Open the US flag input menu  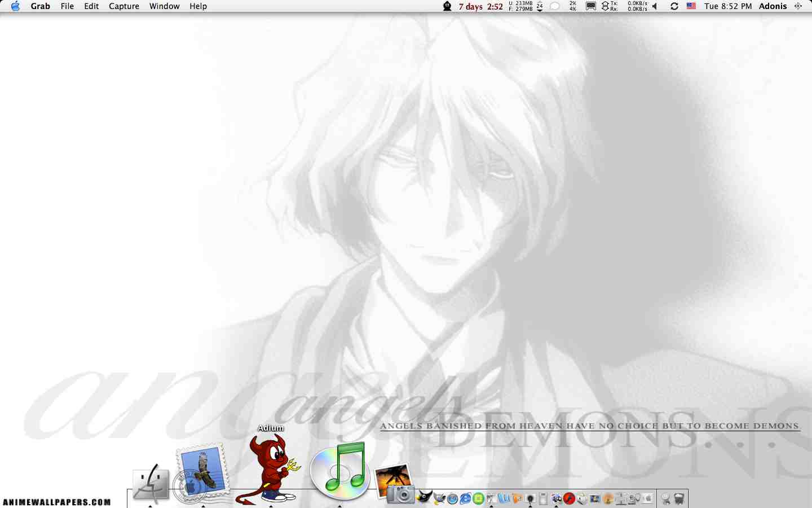691,6
